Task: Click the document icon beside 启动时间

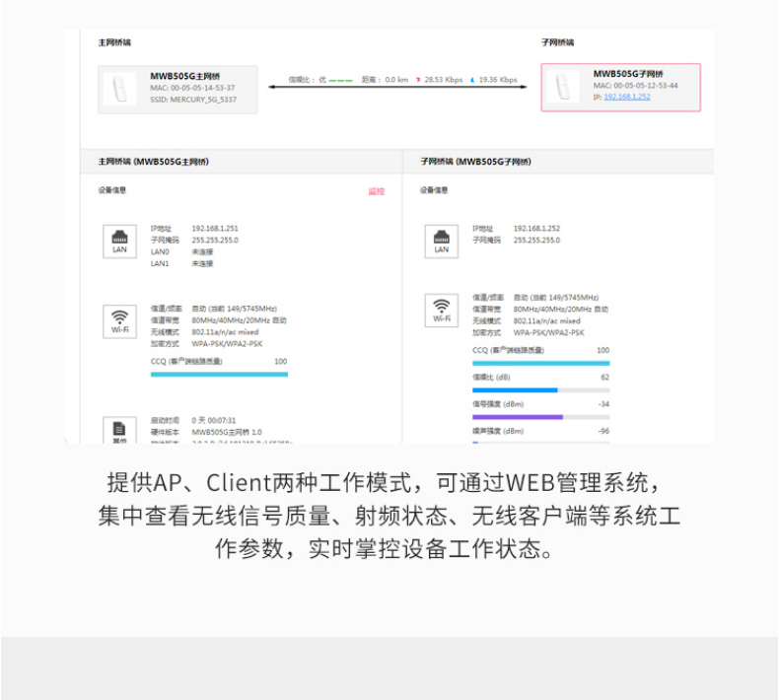Action: point(119,430)
